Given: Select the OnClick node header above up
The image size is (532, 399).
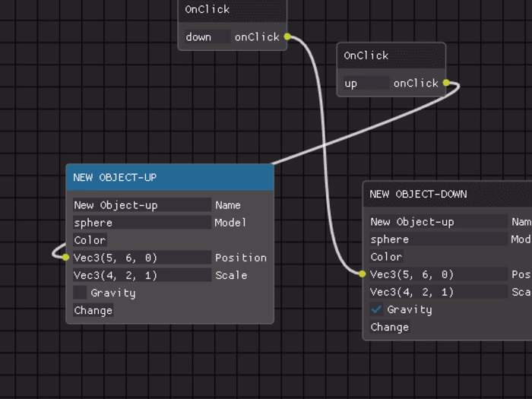Looking at the screenshot, I should 391,55.
